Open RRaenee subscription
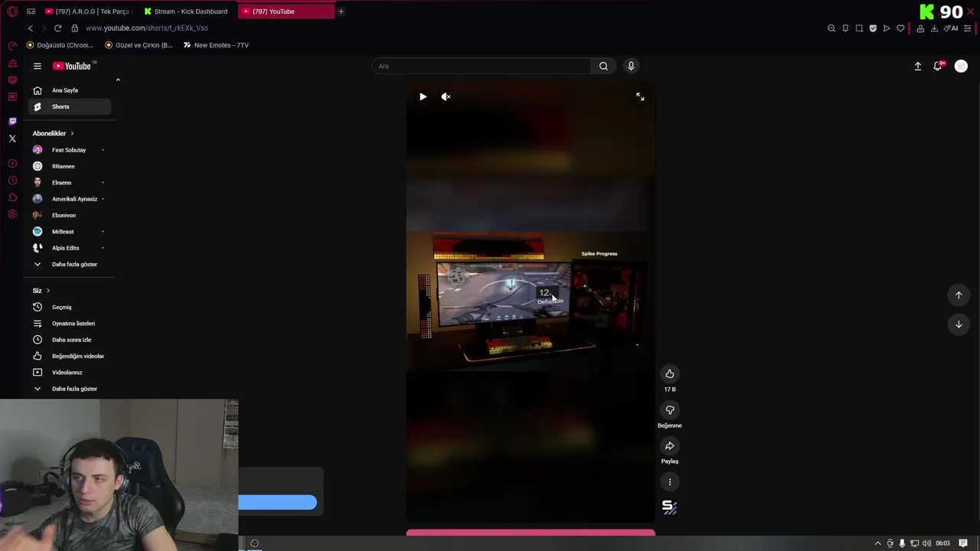The image size is (980, 551). pos(69,166)
